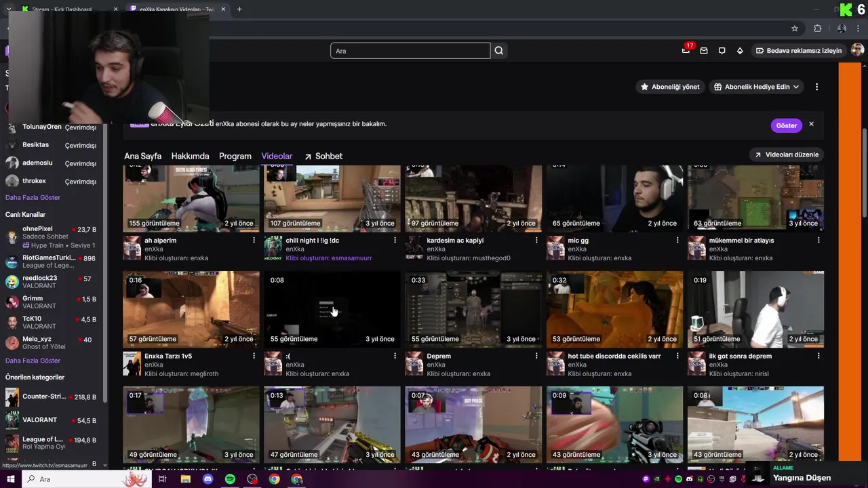Screen dimensions: 868x488
Task: Open Twitch notifications with 17 badge
Action: 686,50
